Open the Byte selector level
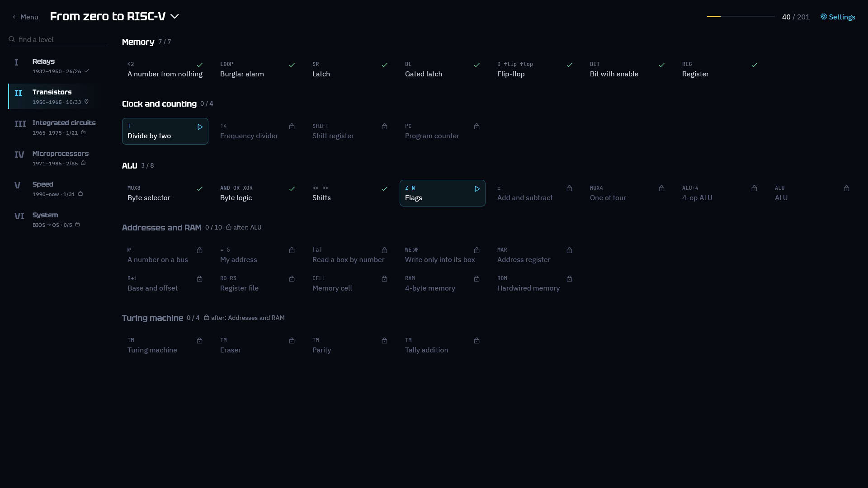868x488 pixels. [x=165, y=193]
